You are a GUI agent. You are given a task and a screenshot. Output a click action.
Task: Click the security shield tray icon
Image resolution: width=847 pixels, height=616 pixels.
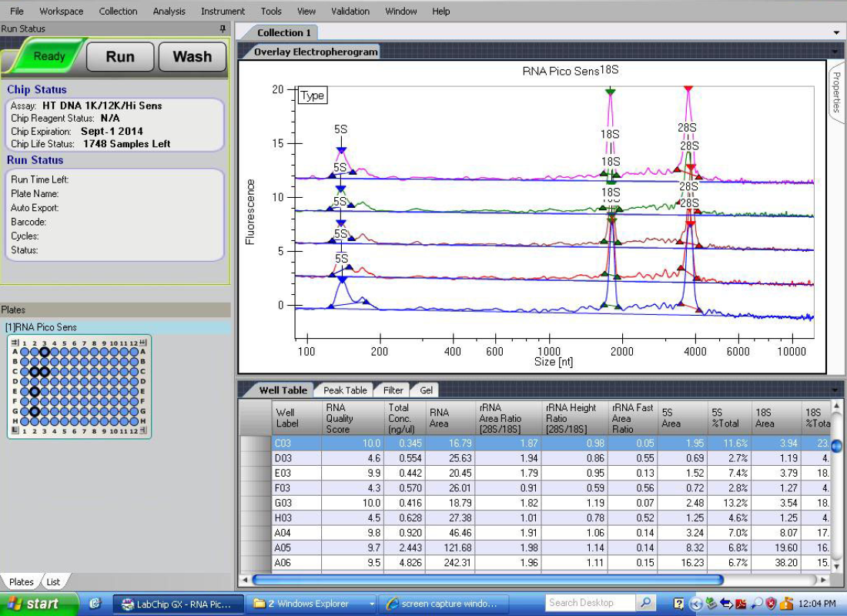pyautogui.click(x=771, y=603)
